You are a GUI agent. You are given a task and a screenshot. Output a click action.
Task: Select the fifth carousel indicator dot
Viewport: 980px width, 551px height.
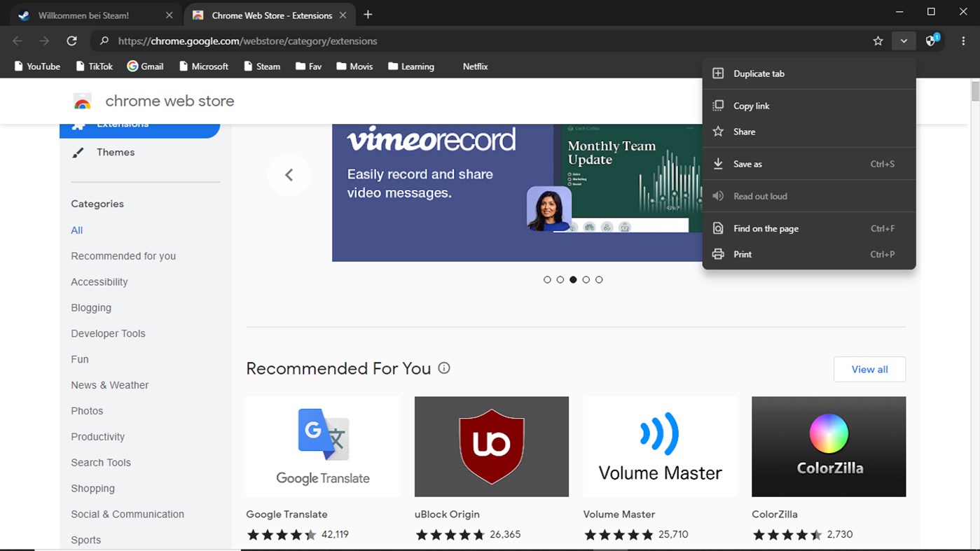click(x=599, y=279)
